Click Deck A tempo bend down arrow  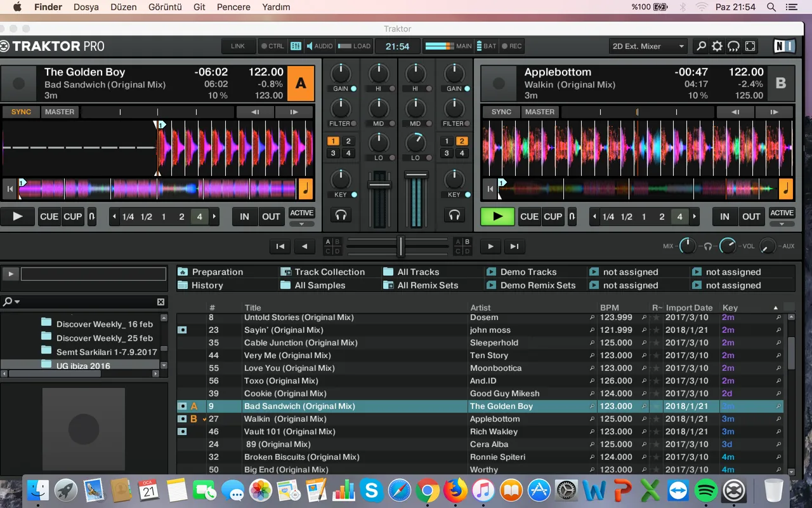(255, 112)
